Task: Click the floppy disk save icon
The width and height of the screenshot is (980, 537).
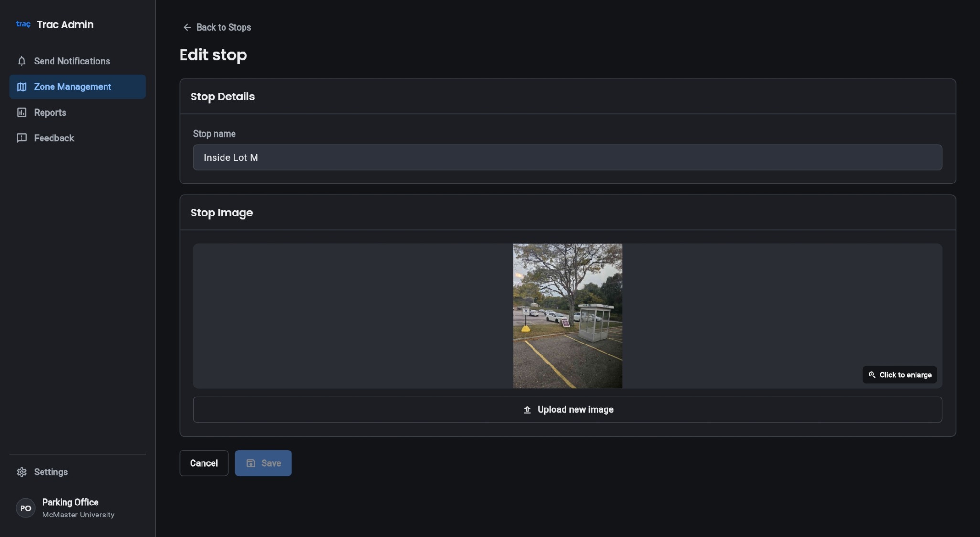Action: (251, 463)
